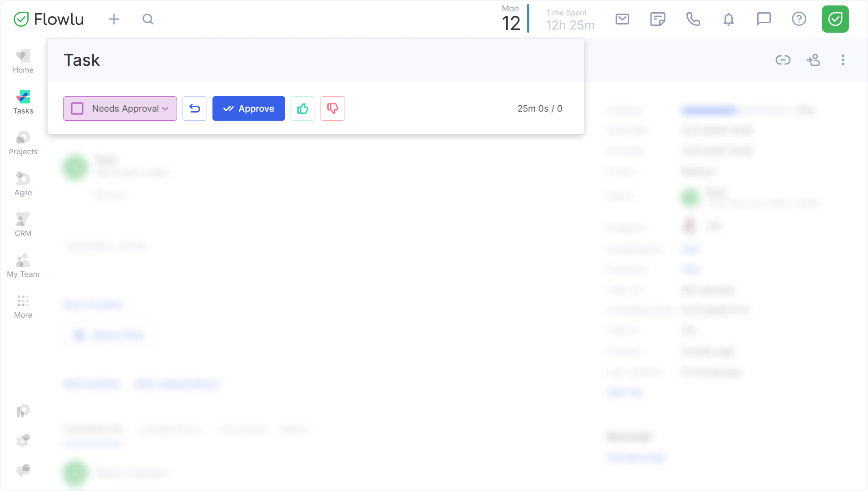Give thumbs up on task

click(303, 108)
